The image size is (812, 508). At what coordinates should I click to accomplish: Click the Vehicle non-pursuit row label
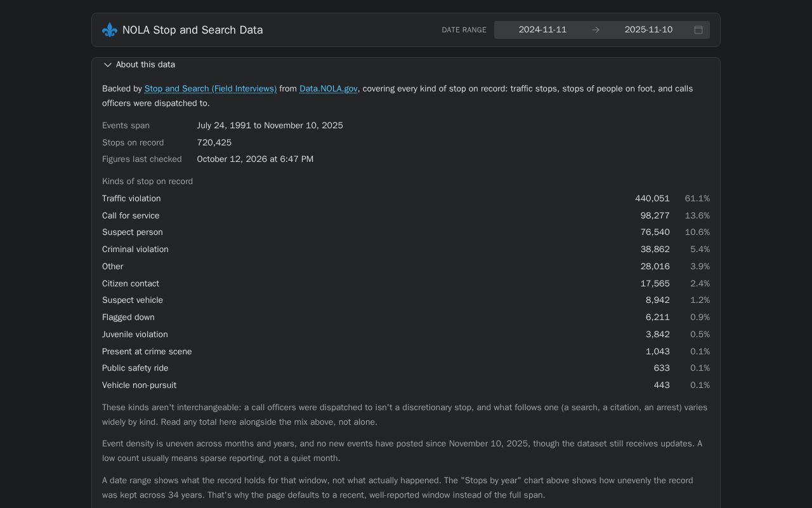(139, 385)
